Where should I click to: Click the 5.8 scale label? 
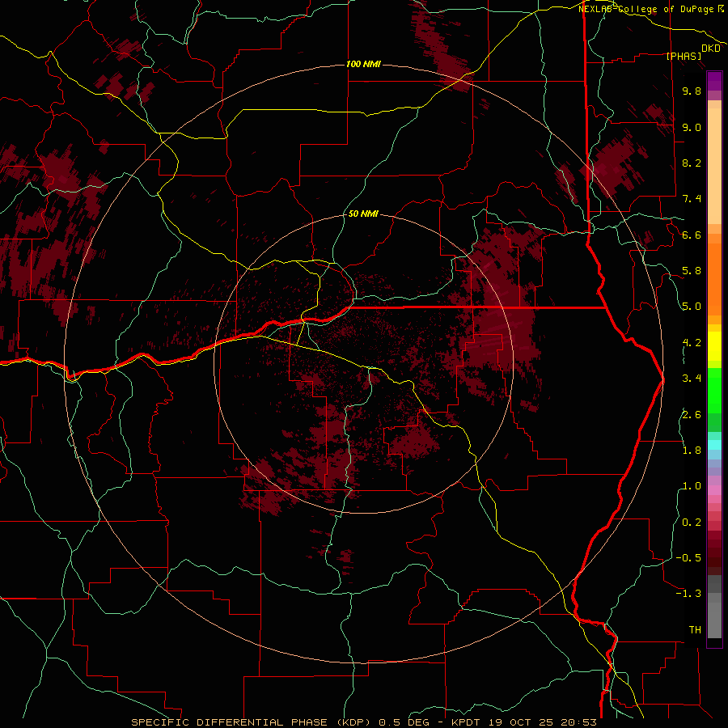692,271
